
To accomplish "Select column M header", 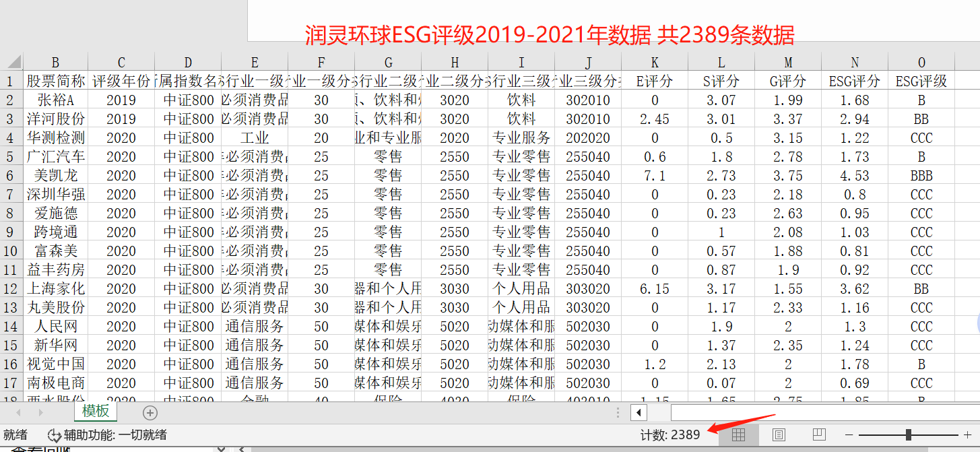I will pyautogui.click(x=788, y=63).
